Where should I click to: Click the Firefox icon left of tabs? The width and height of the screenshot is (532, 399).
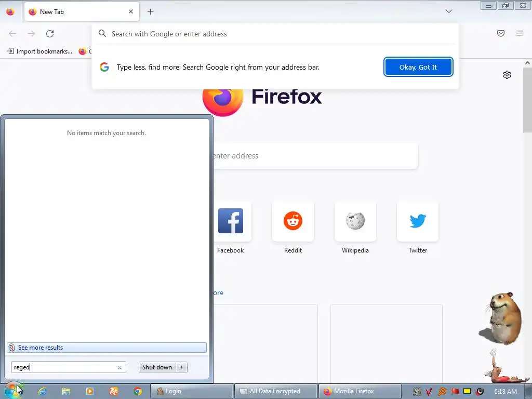pos(10,11)
